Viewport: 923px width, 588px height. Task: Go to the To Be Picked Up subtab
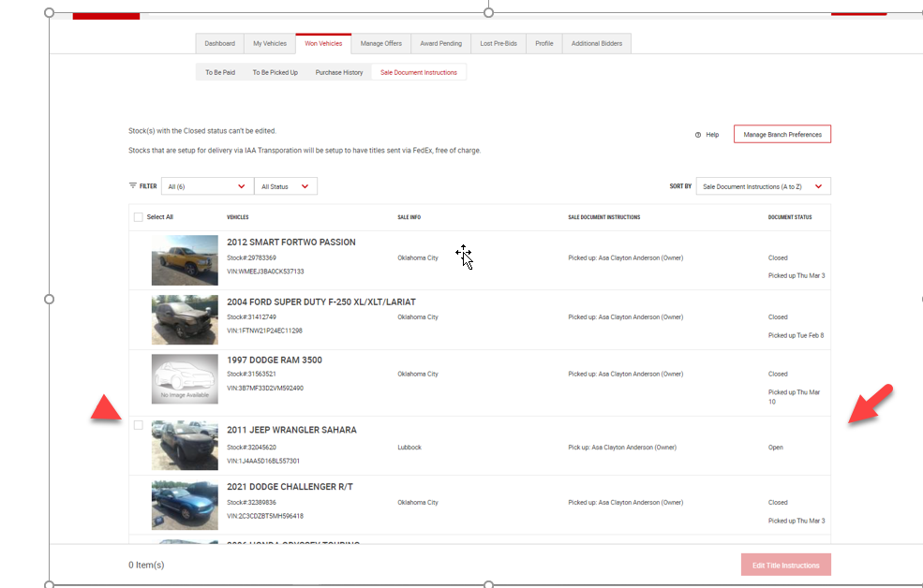click(275, 72)
